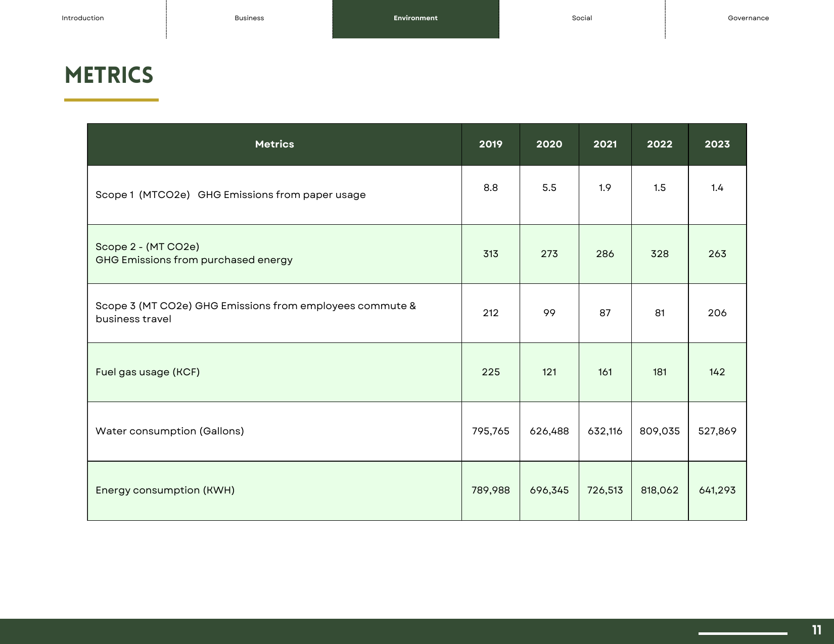Select energy consumption value 789,988
The image size is (834, 644).
click(x=491, y=490)
